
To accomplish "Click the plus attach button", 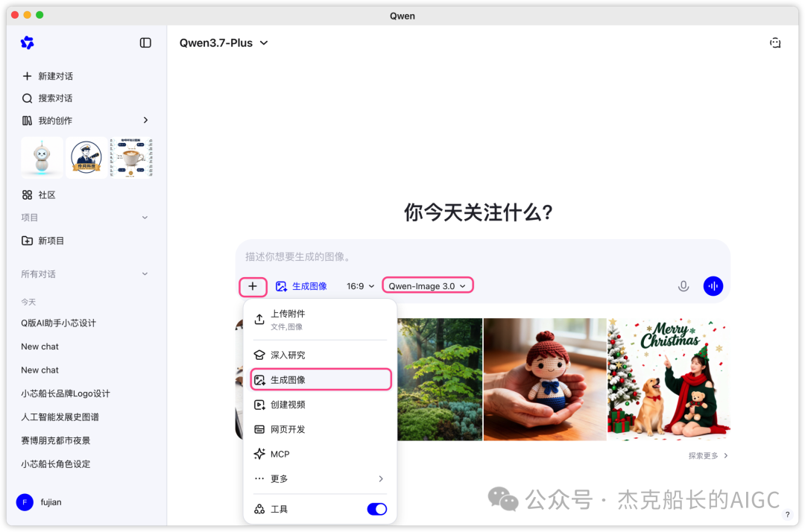I will click(x=253, y=286).
